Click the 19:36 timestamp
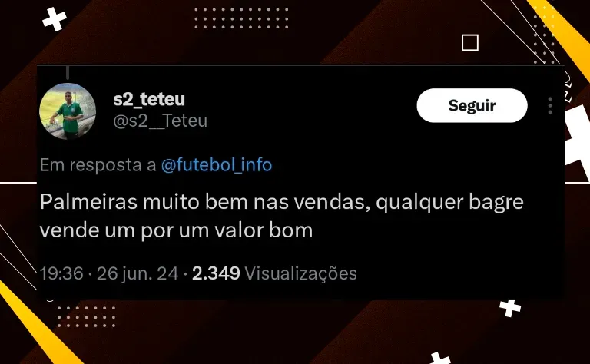This screenshot has width=590, height=364. (x=61, y=273)
